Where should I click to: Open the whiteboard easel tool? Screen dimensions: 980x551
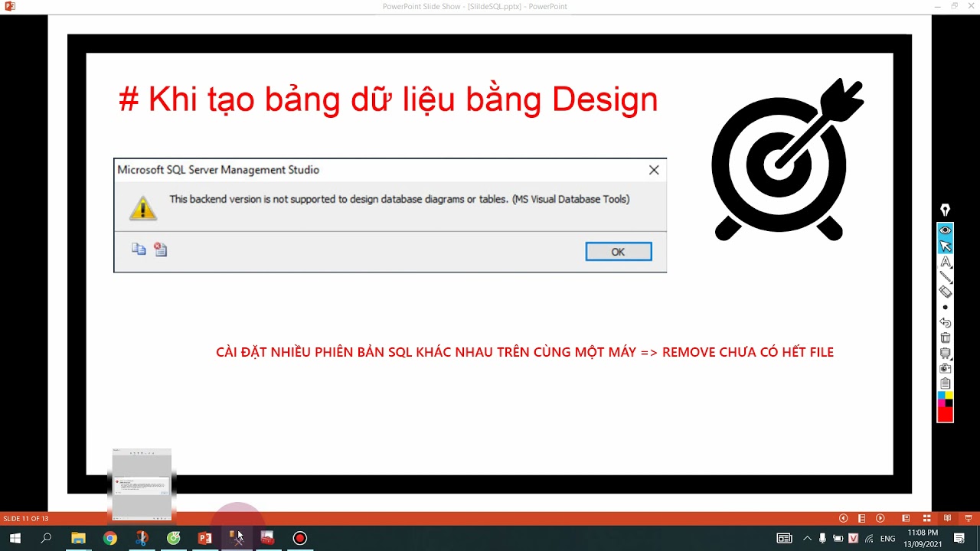tap(945, 353)
